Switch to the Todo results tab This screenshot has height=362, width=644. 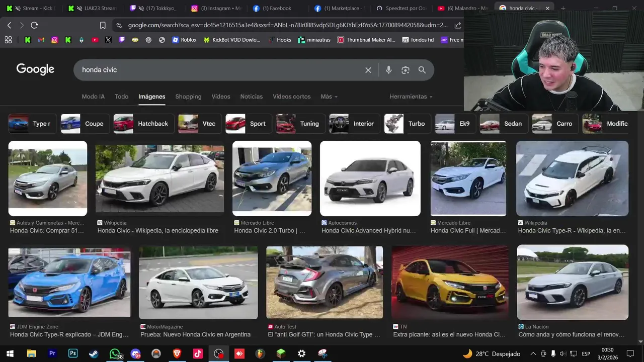121,97
